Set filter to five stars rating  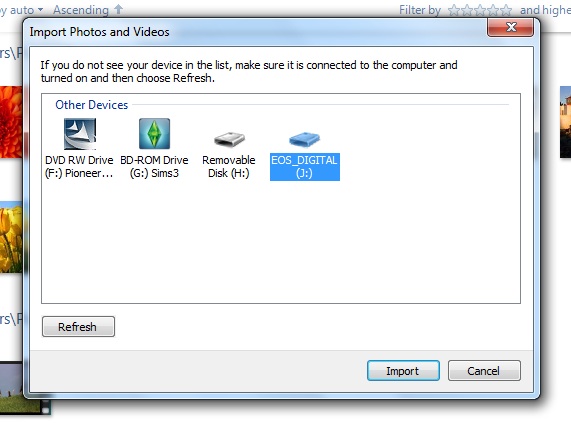[506, 10]
